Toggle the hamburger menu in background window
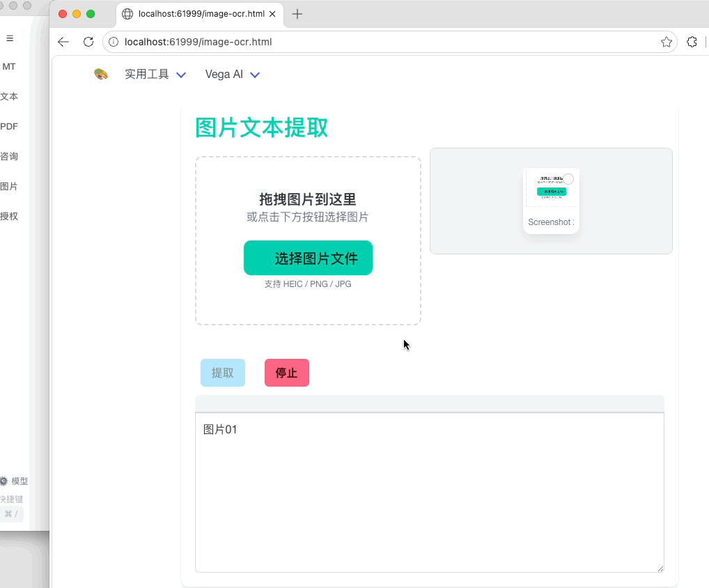The height and width of the screenshot is (588, 709). (x=10, y=38)
